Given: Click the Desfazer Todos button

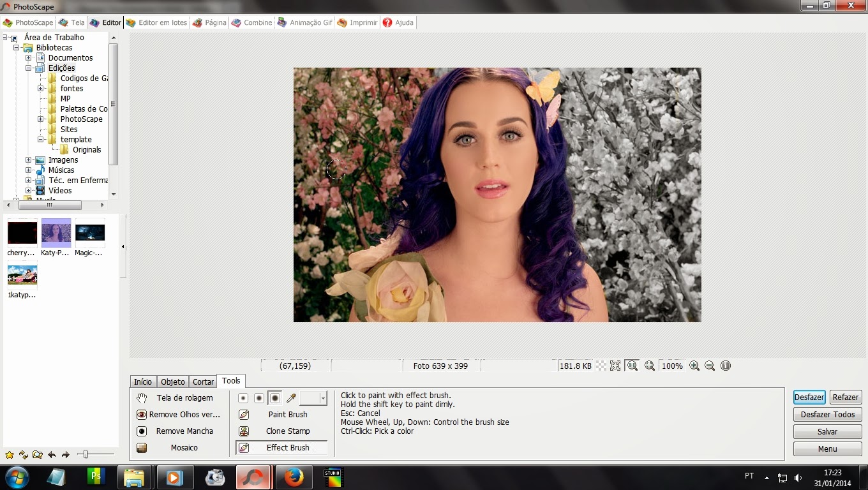Looking at the screenshot, I should 828,414.
